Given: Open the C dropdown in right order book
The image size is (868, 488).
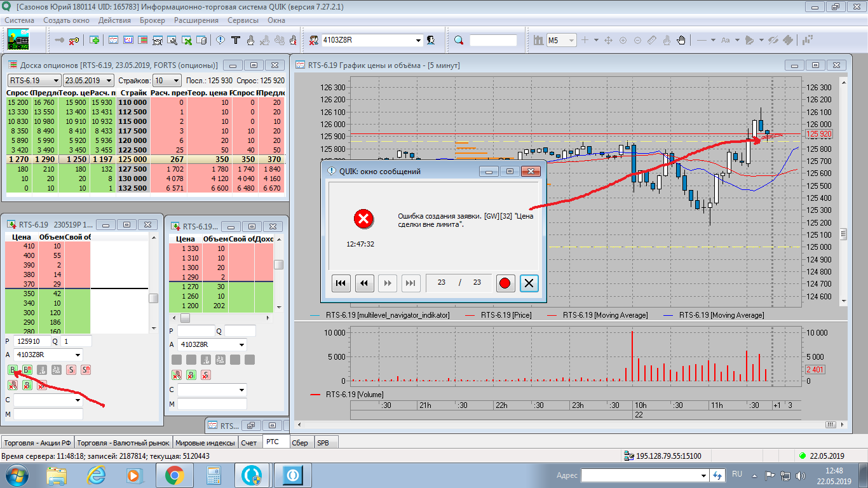Looking at the screenshot, I should (x=242, y=390).
